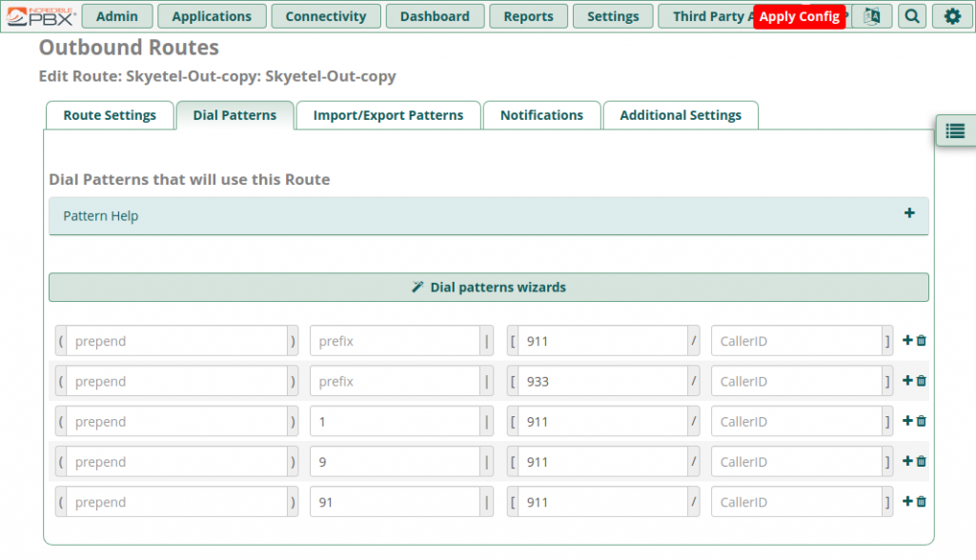This screenshot has height=560, width=976.
Task: Focus prepend field in prefix 1 row
Action: point(176,421)
